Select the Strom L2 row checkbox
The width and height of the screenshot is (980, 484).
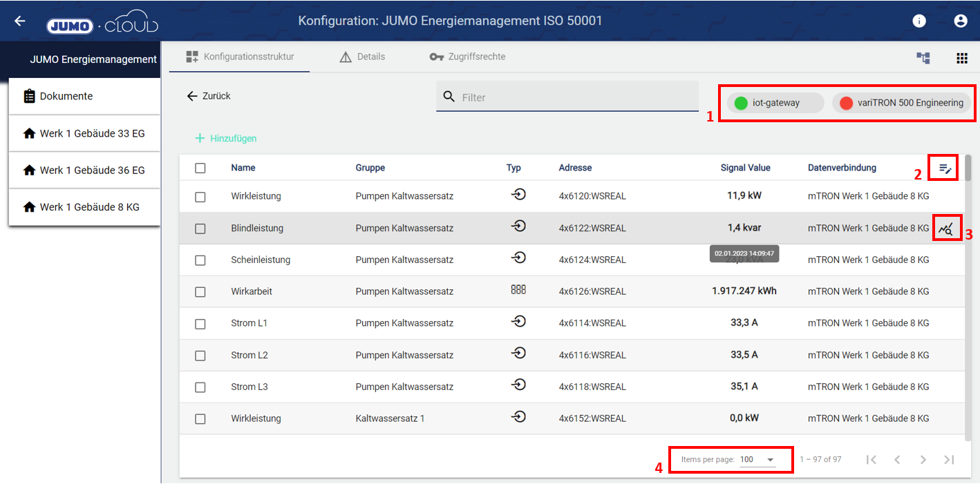[200, 356]
